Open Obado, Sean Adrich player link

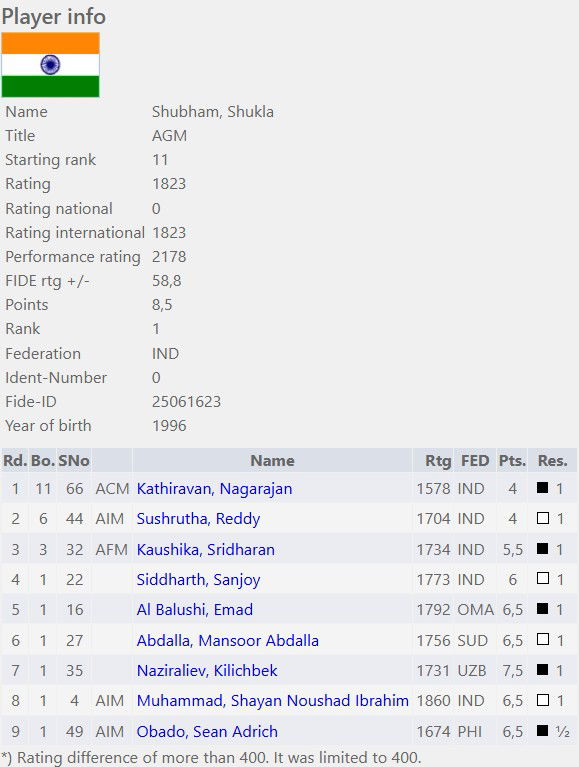point(207,731)
